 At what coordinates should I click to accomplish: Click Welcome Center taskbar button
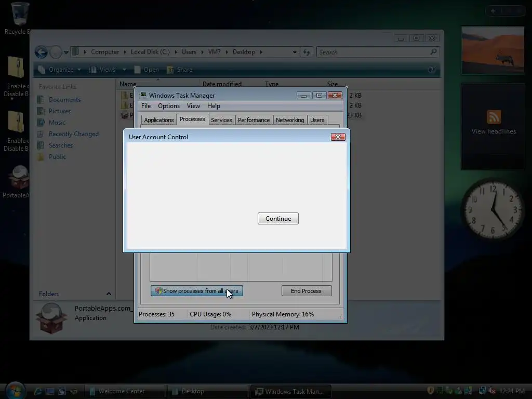(124, 391)
